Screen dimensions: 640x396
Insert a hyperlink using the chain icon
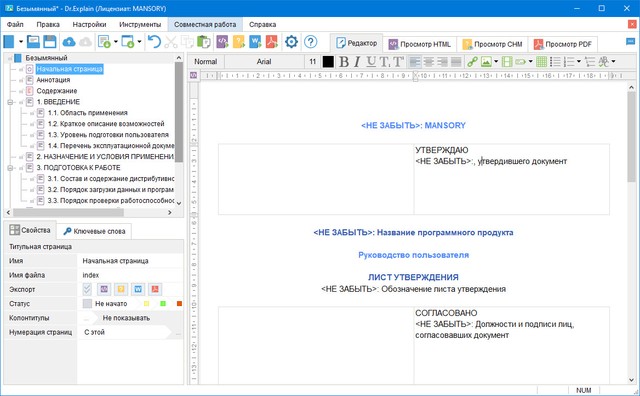pyautogui.click(x=472, y=62)
